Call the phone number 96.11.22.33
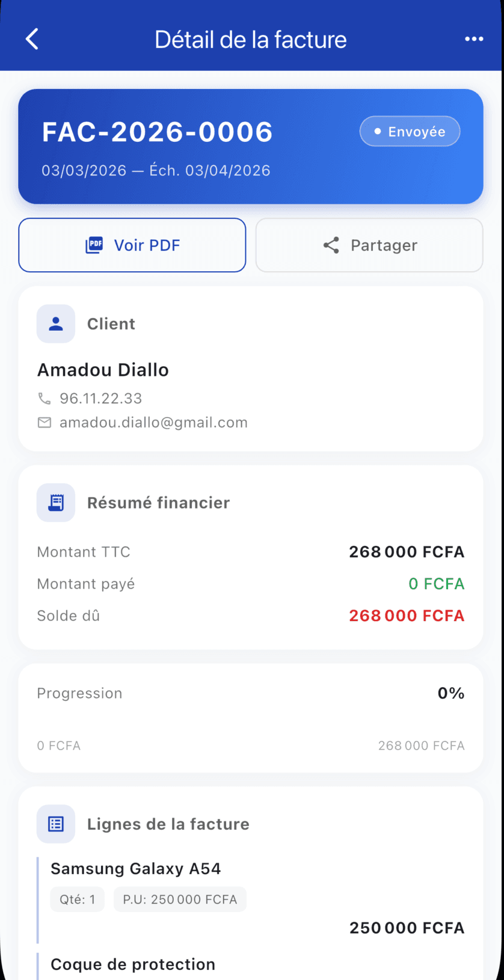Viewport: 504px width, 980px height. pos(101,399)
